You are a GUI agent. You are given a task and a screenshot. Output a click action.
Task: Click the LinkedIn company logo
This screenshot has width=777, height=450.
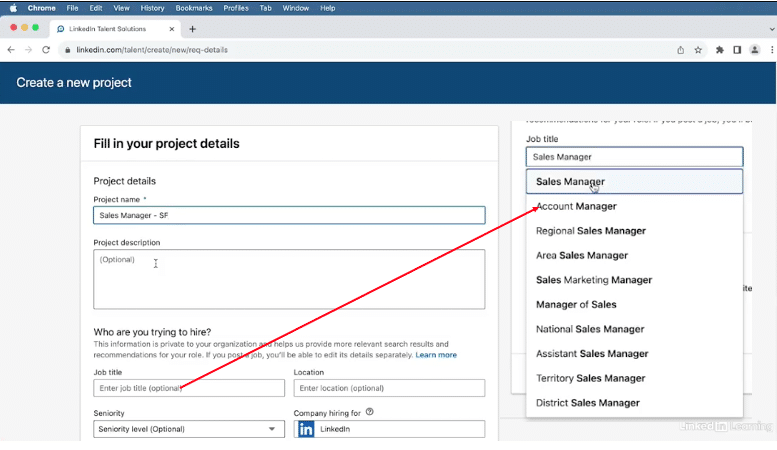coord(306,429)
